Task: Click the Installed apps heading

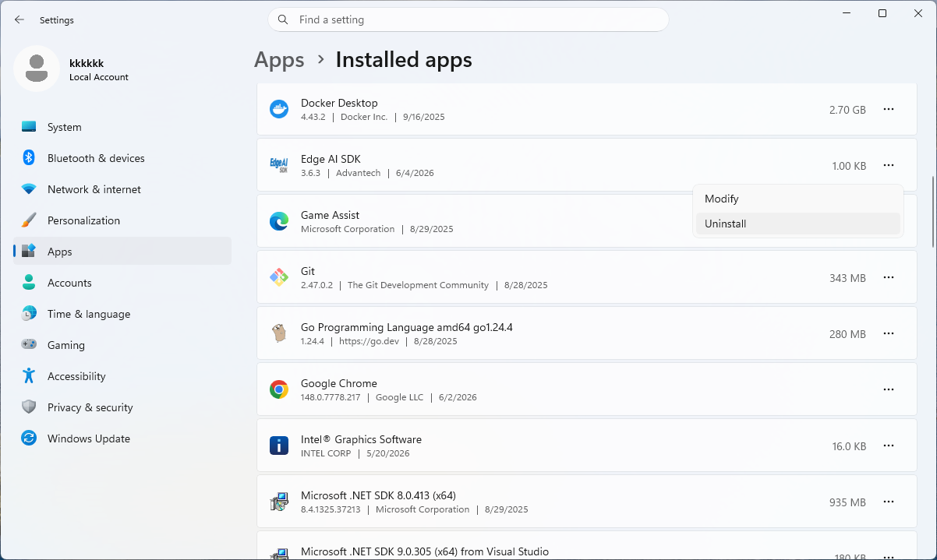Action: point(404,60)
